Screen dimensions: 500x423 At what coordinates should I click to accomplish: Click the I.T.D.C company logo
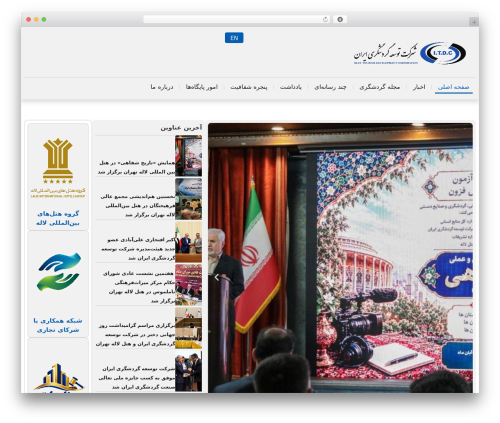point(410,53)
